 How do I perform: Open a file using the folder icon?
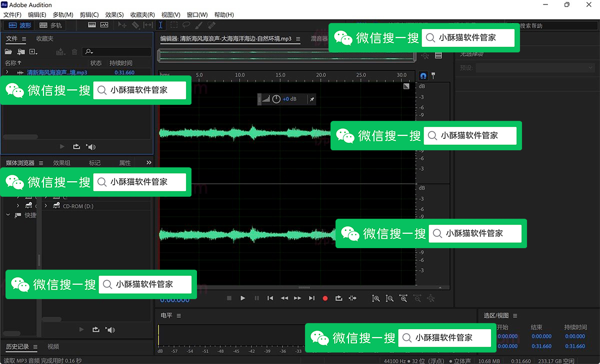(7, 51)
